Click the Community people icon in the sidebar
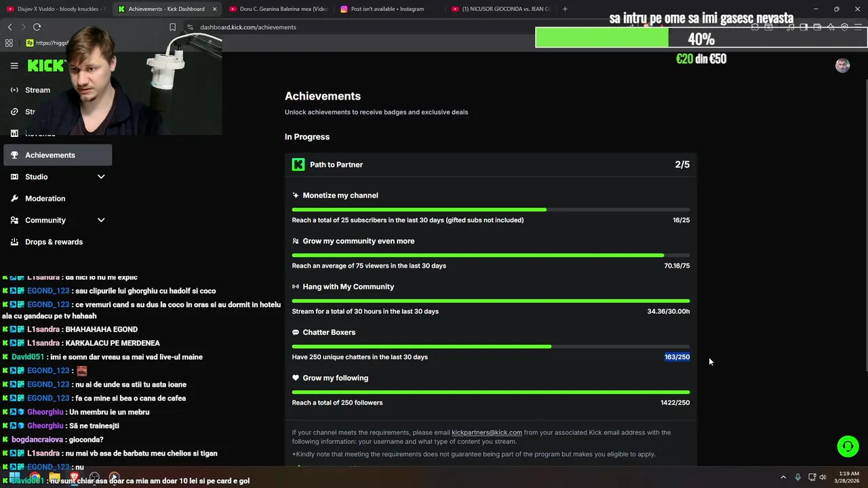The width and height of the screenshot is (868, 488). [14, 220]
